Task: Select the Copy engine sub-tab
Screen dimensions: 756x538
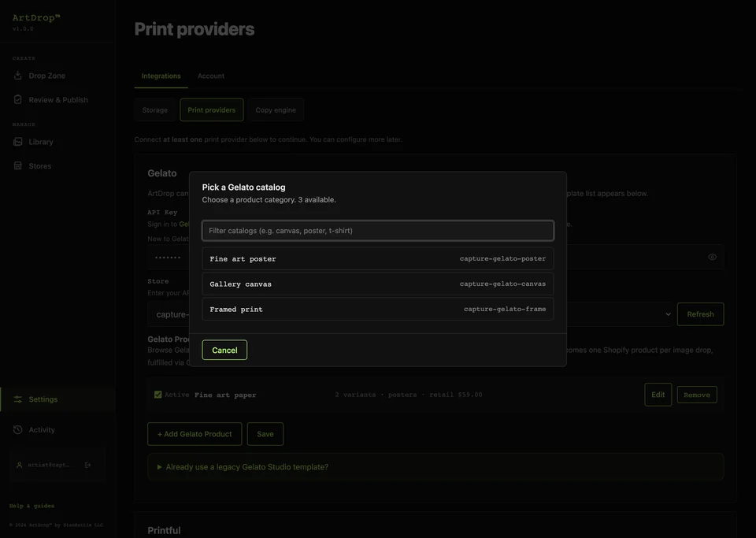Action: [x=276, y=110]
